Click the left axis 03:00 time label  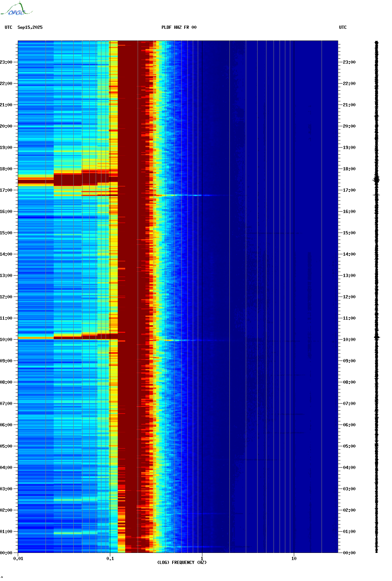(x=6, y=489)
